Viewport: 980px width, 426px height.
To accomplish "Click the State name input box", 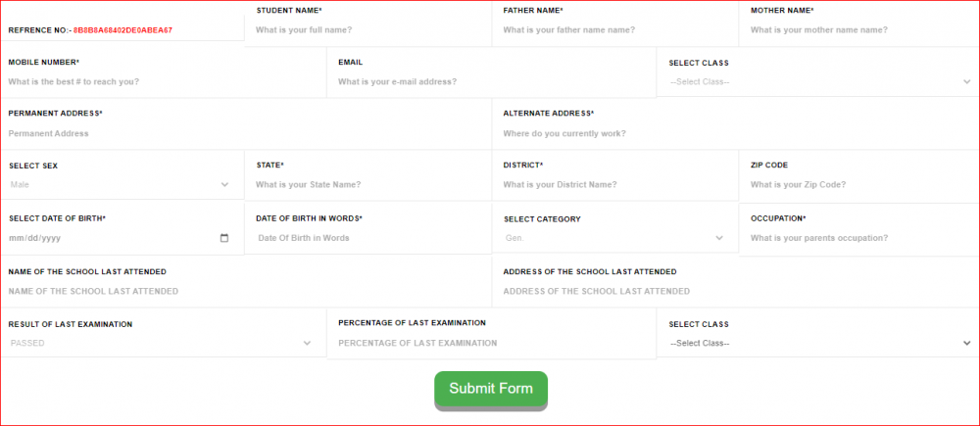I will 367,185.
